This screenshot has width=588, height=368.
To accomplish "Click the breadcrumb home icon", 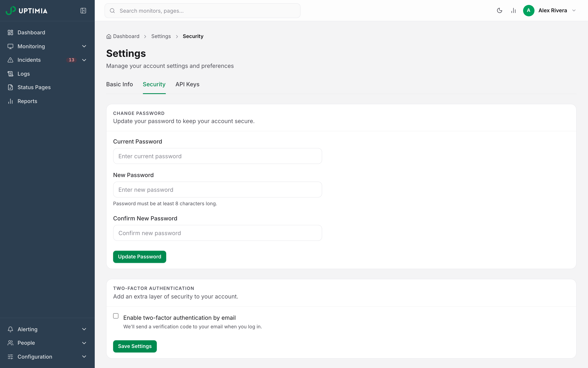I will [x=109, y=37].
